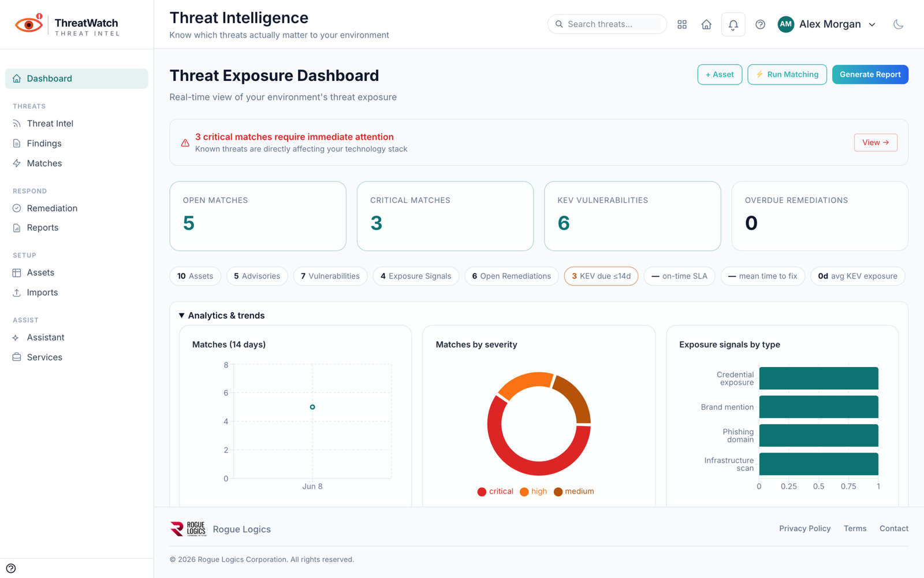
Task: Select the 5 Advisories chip
Action: 257,276
